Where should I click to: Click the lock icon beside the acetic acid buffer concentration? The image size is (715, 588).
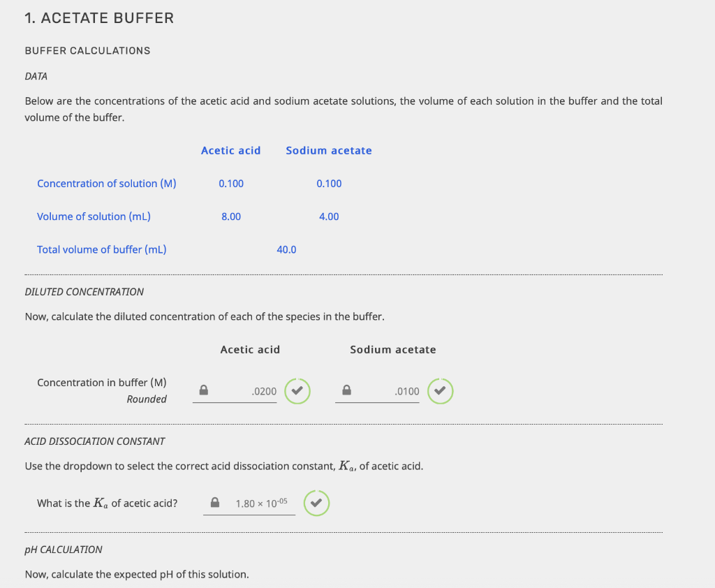coord(203,391)
